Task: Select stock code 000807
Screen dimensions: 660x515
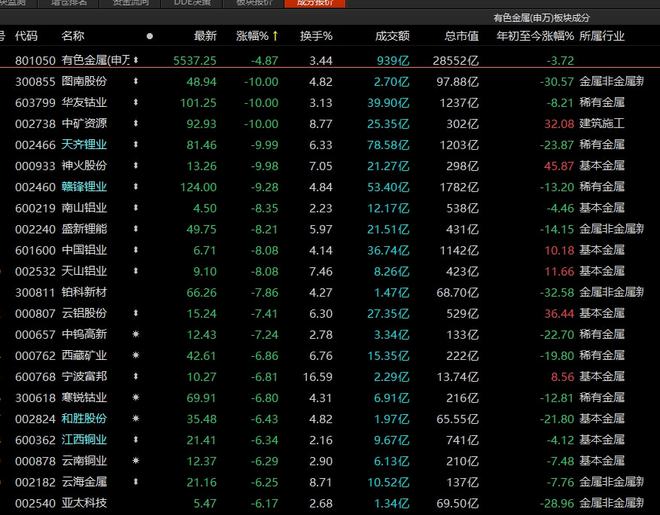Action: click(35, 313)
